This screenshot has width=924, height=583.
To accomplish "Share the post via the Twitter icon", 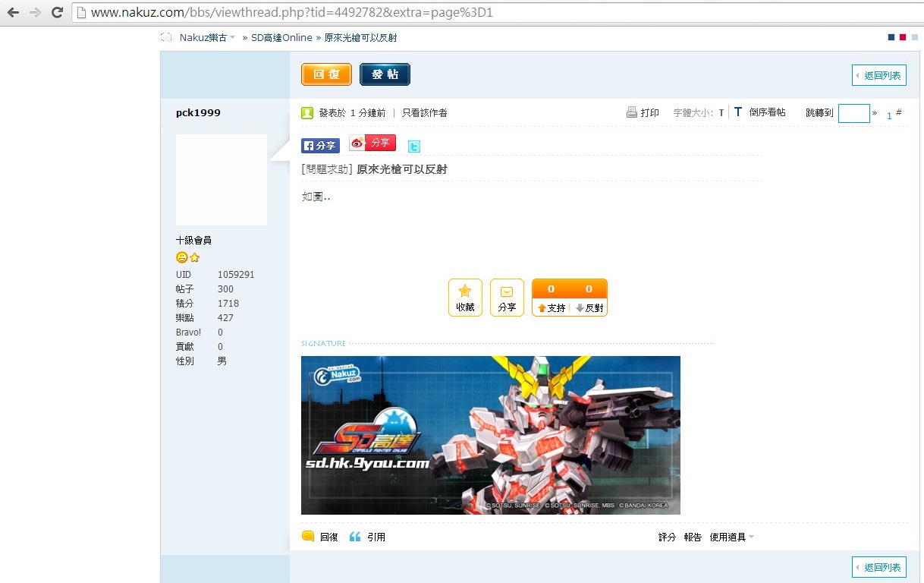I will click(413, 147).
